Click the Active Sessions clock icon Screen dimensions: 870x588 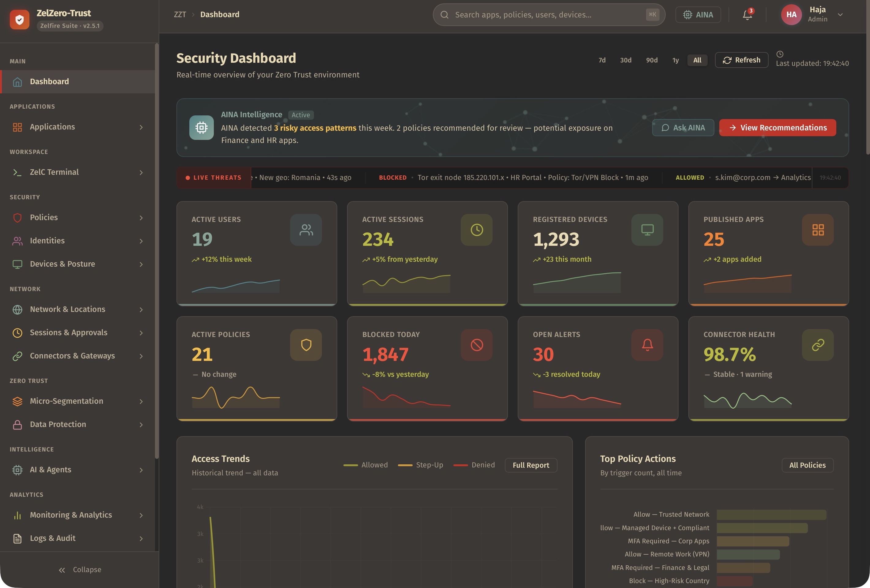click(477, 230)
